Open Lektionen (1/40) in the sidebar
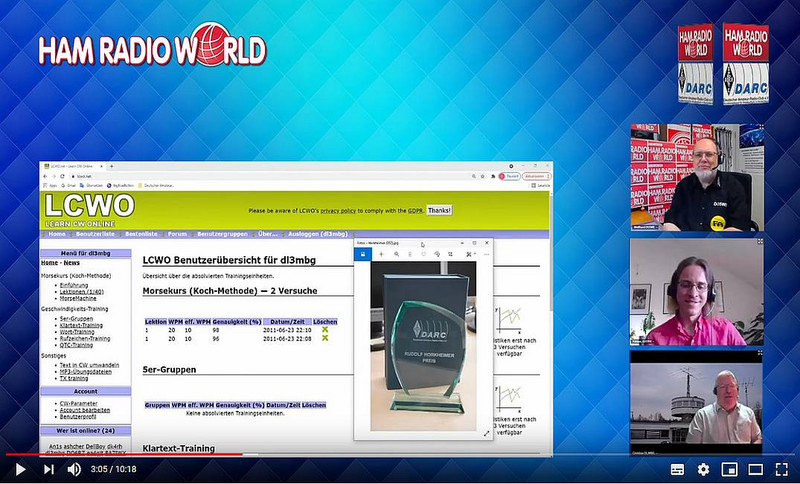The image size is (800, 484). point(82,292)
